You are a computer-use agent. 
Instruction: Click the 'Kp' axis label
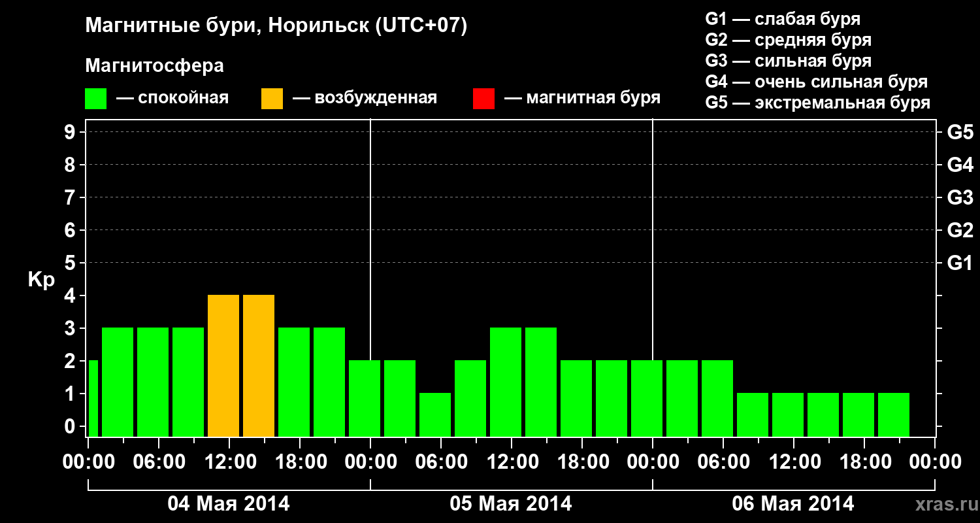41,280
